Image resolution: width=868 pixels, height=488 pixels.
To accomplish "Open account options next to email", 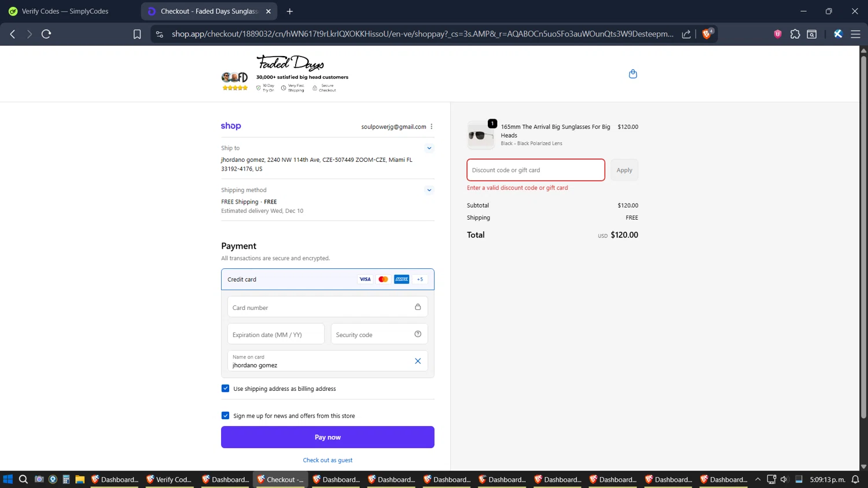I will pyautogui.click(x=432, y=127).
